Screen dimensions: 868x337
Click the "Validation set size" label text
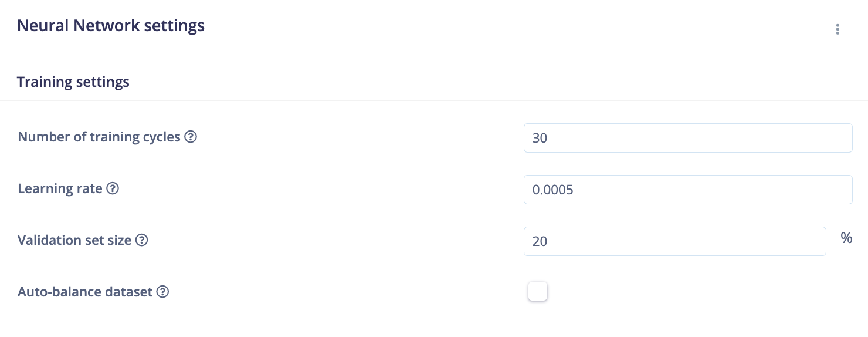point(74,240)
